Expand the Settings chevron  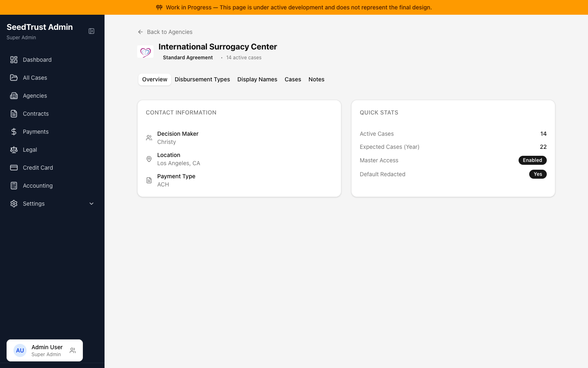[91, 204]
